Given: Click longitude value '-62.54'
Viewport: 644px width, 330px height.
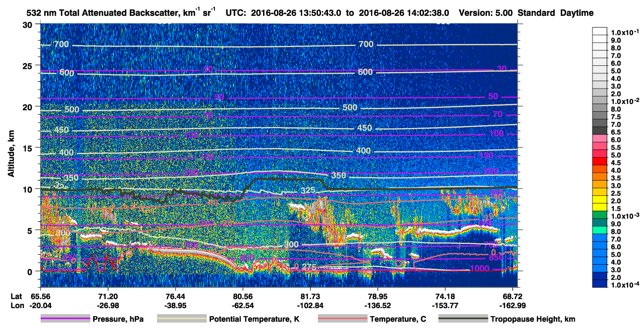Looking at the screenshot, I should pos(243,305).
